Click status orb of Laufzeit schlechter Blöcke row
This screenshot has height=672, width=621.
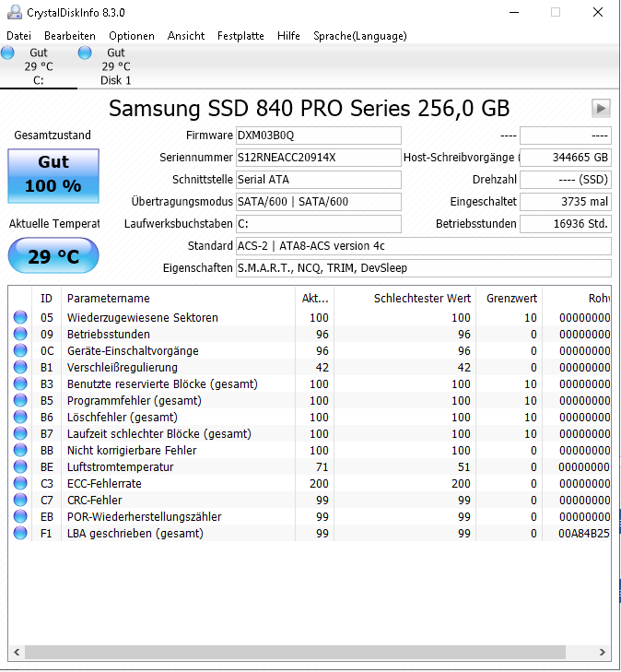(20, 433)
